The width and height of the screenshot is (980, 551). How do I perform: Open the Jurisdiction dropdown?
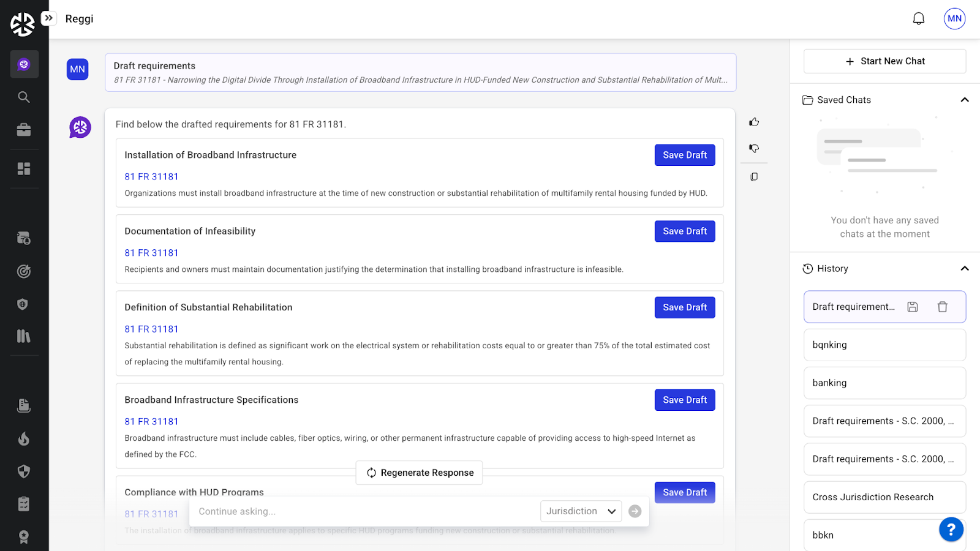tap(581, 511)
